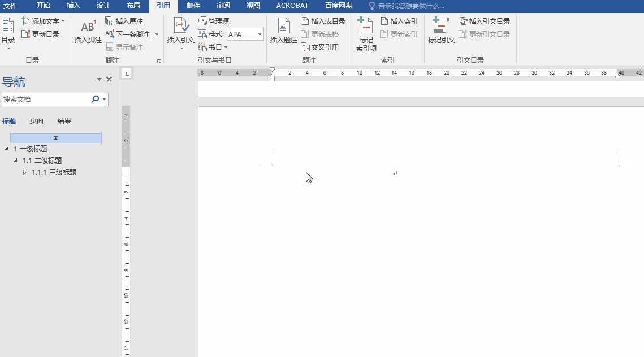Switch to the 布局 layout tab
Screen dimensions: 644x357
[133, 6]
